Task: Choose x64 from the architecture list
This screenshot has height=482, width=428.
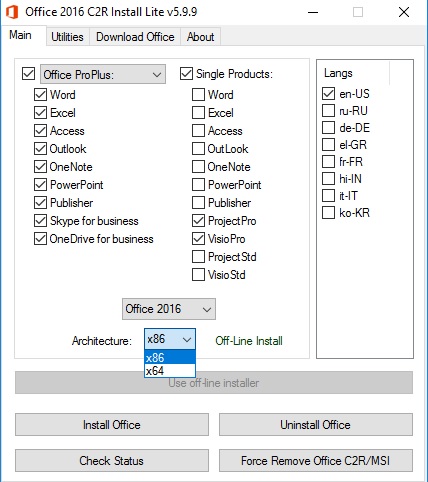Action: click(x=170, y=370)
